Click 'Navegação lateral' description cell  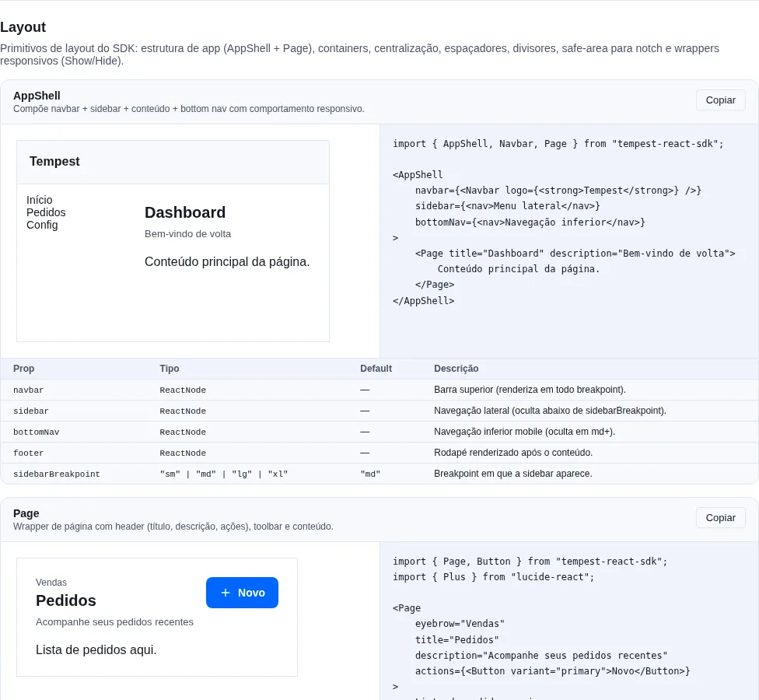tap(551, 411)
